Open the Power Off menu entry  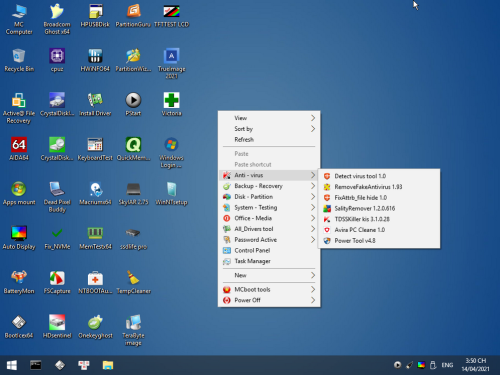click(x=269, y=300)
